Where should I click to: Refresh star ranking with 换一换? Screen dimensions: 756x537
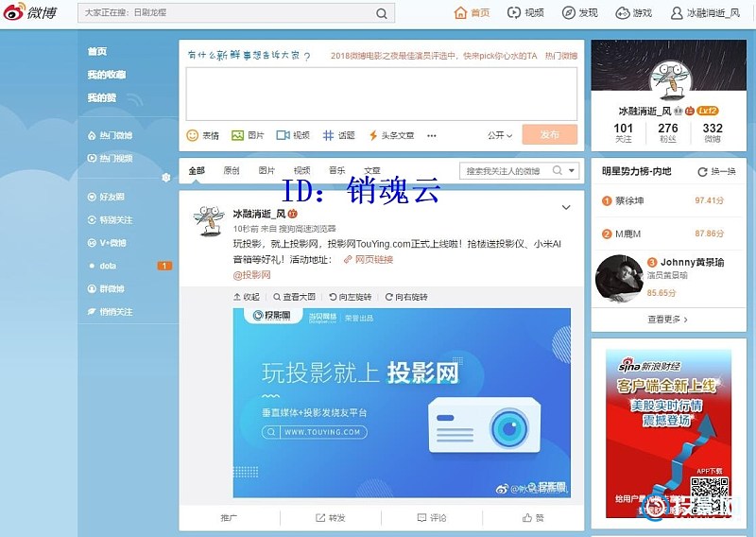(x=717, y=171)
